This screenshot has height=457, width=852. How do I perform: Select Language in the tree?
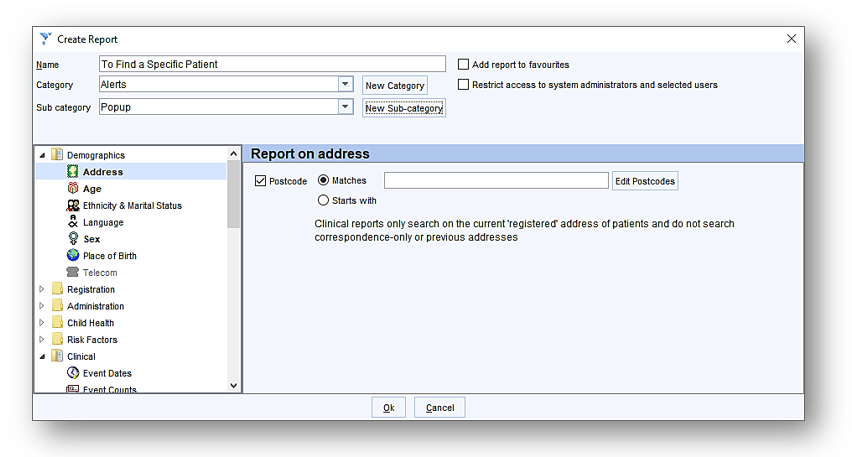(103, 222)
